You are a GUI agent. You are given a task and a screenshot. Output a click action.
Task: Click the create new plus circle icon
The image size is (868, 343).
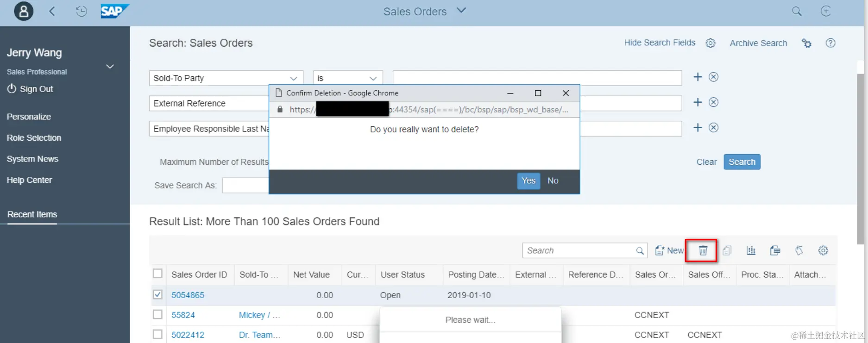(x=825, y=11)
